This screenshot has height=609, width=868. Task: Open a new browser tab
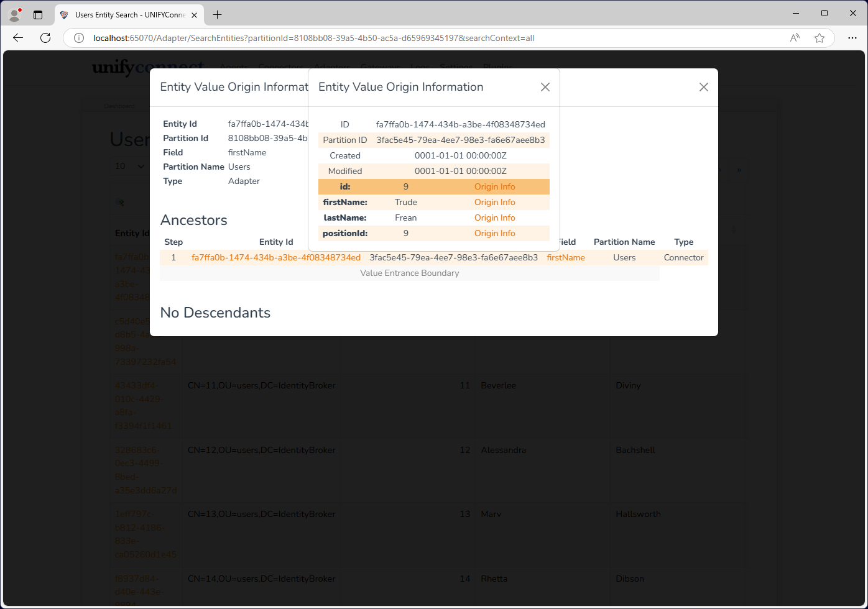[x=217, y=14]
